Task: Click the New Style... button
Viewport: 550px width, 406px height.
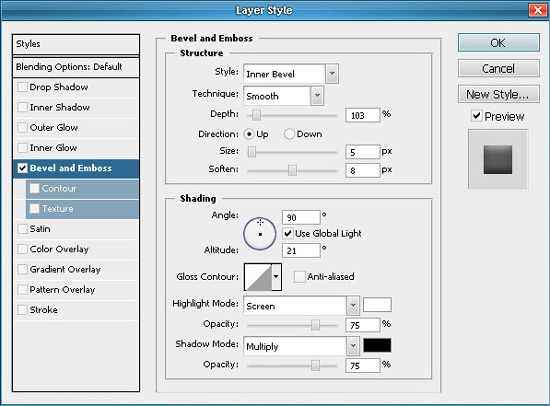Action: click(x=498, y=94)
